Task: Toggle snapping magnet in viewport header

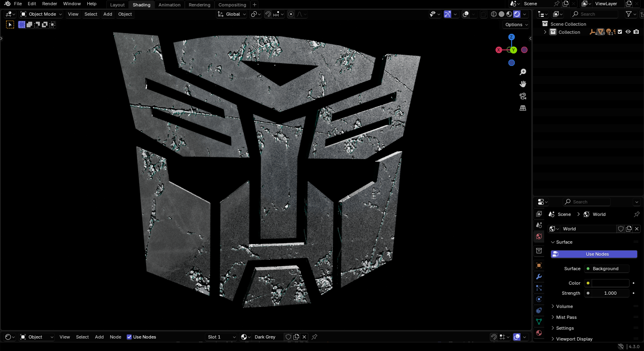Action: click(268, 14)
